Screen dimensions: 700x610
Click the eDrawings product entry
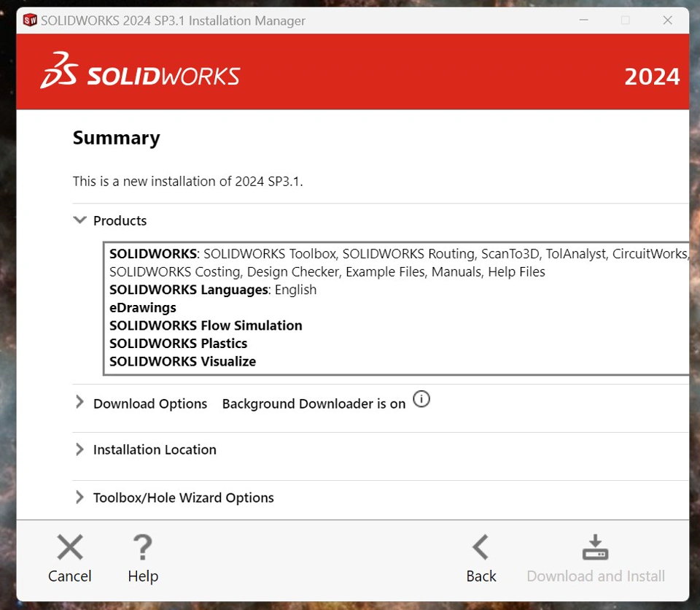point(143,308)
